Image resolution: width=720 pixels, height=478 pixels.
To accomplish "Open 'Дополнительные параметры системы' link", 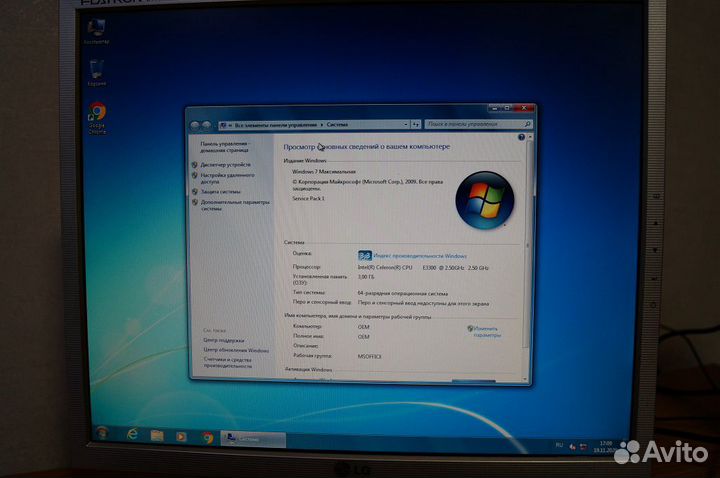I will (x=235, y=205).
